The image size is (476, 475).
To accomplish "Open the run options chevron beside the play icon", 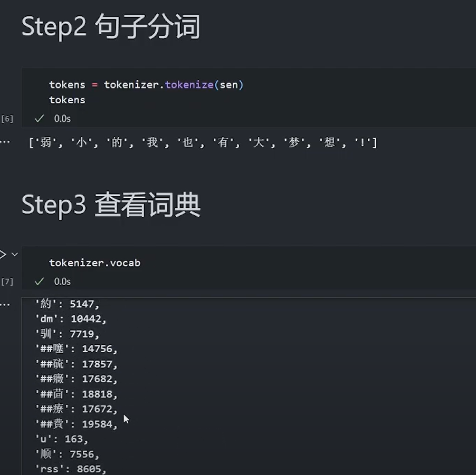I will click(15, 254).
